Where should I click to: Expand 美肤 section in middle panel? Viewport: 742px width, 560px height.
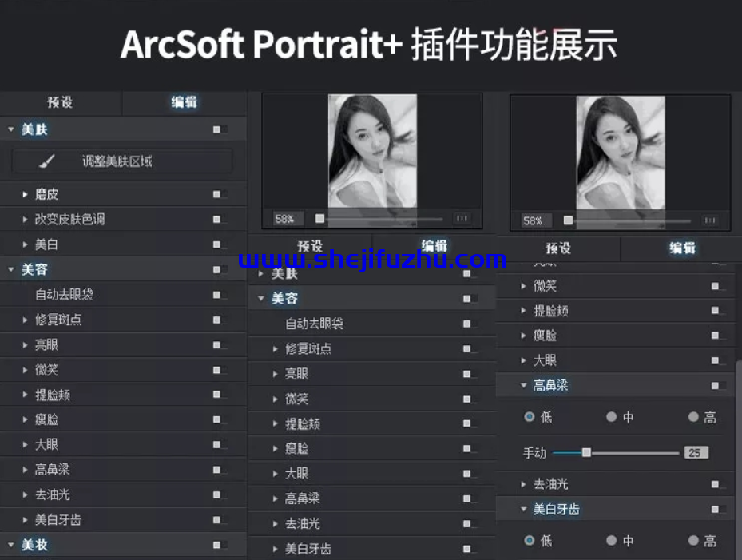pos(260,274)
